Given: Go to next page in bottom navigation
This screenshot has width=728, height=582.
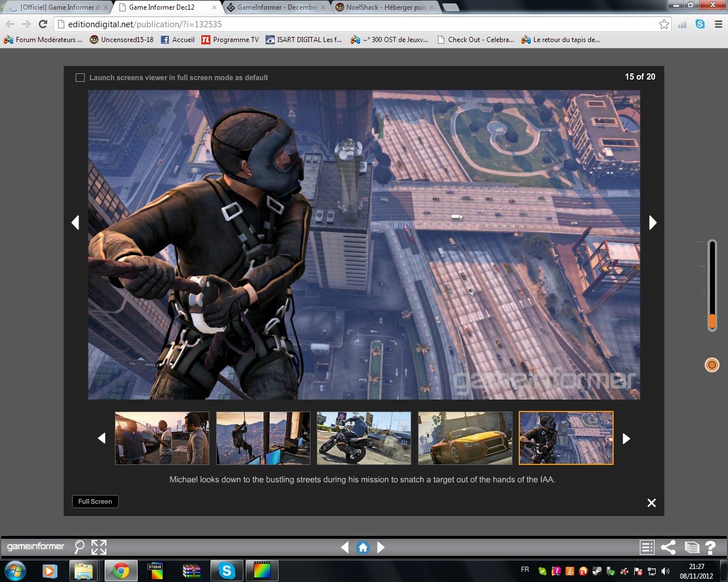Looking at the screenshot, I should point(381,547).
